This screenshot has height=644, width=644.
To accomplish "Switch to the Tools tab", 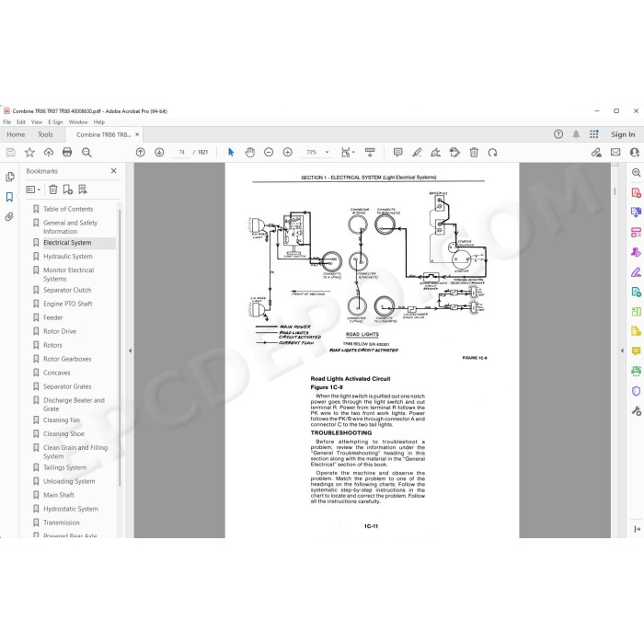I will click(x=45, y=134).
